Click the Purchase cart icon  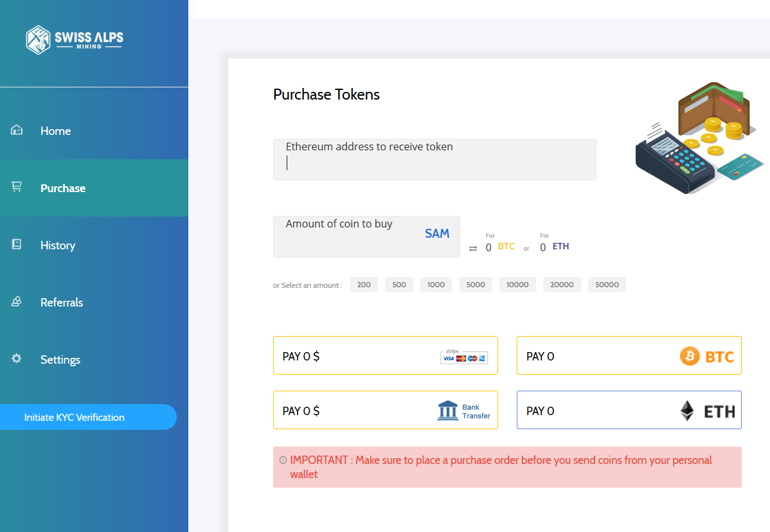[17, 187]
